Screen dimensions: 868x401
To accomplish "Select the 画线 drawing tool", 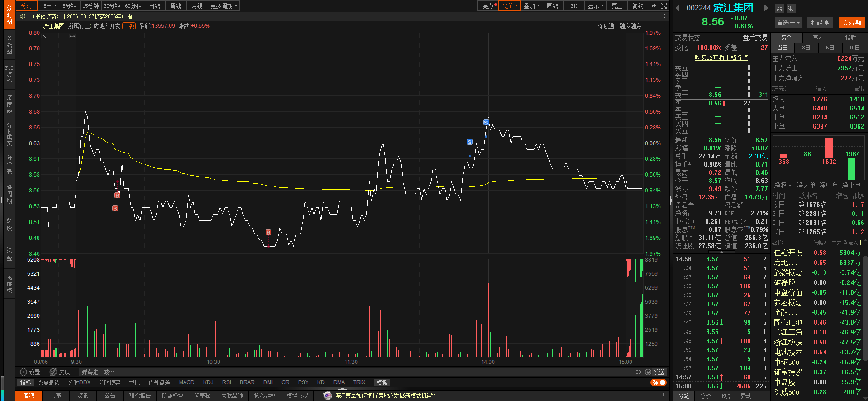I will click(552, 6).
